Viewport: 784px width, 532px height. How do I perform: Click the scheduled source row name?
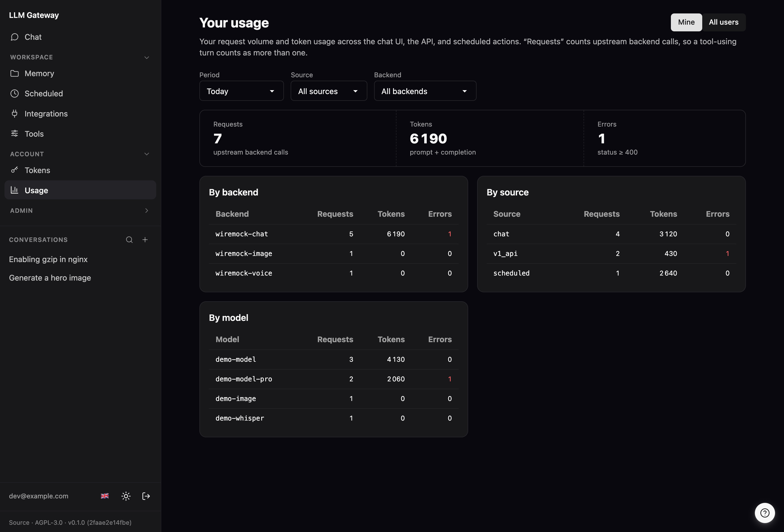coord(512,273)
